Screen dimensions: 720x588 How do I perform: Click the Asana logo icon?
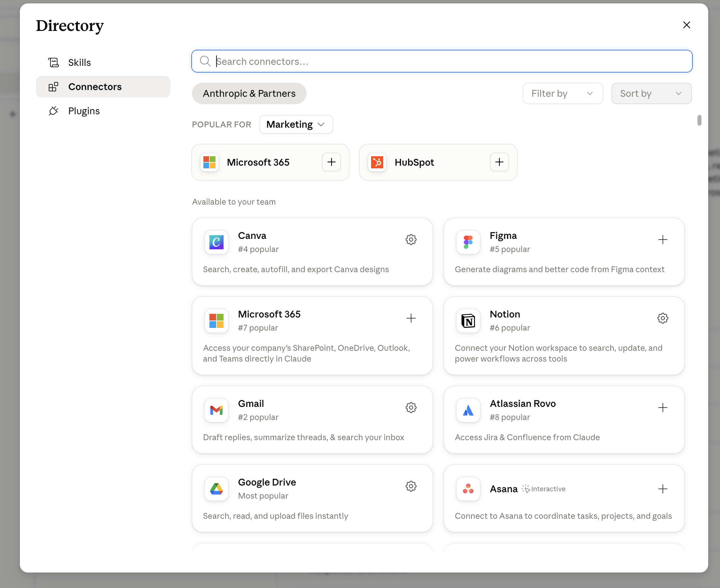point(468,489)
